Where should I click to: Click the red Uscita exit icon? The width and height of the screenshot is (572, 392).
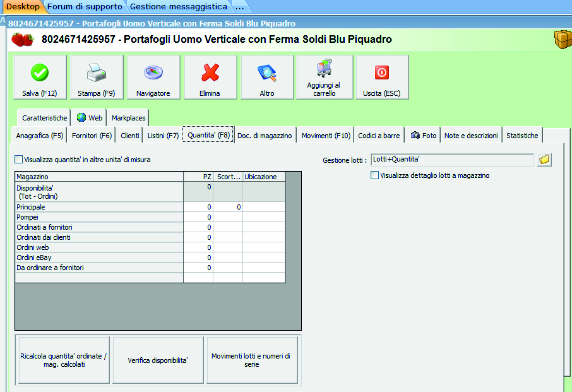(x=382, y=73)
